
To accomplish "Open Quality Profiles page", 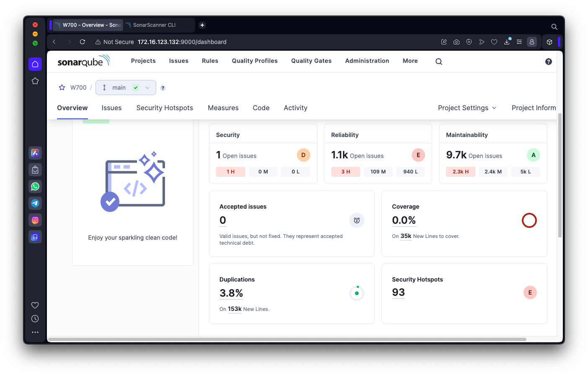I will 255,61.
